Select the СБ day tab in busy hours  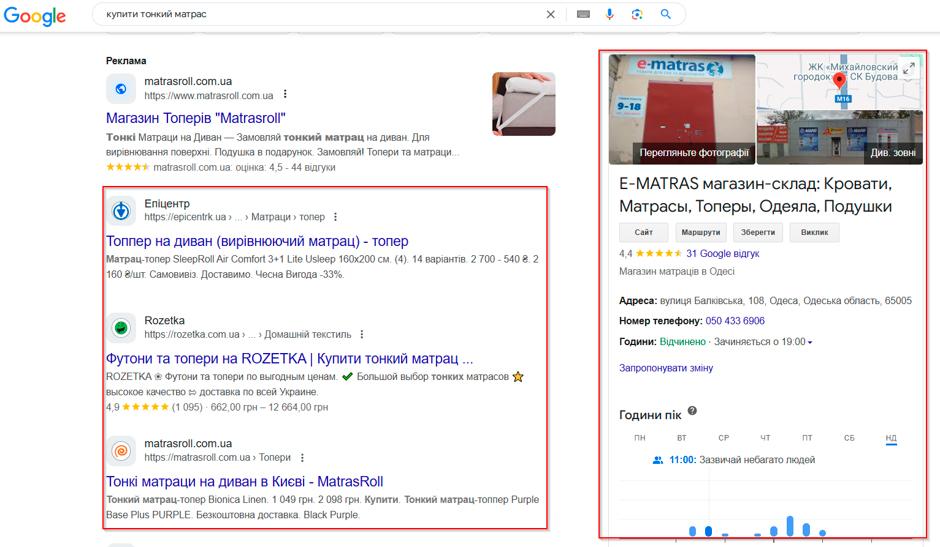849,438
